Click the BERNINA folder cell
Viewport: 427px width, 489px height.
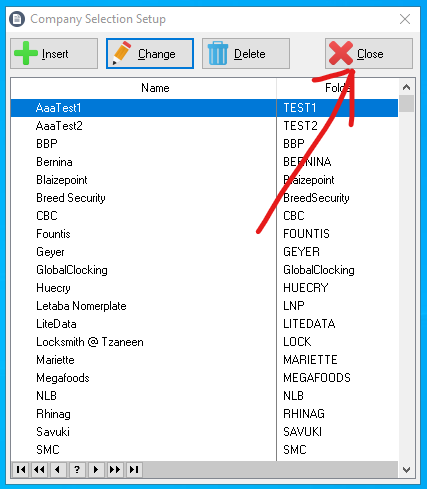[x=307, y=162]
